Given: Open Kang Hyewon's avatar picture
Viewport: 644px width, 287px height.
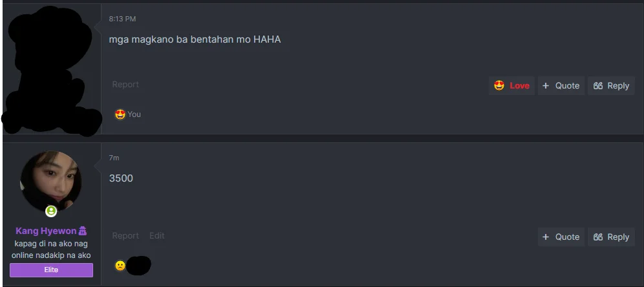Looking at the screenshot, I should (51, 182).
